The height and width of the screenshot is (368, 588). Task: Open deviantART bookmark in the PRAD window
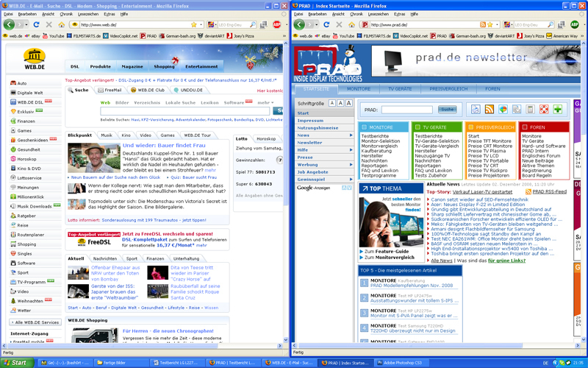pos(501,36)
